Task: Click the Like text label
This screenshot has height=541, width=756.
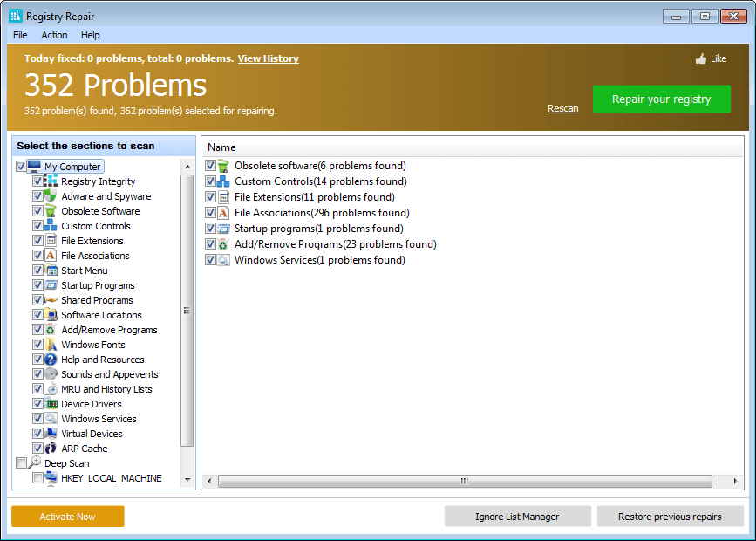Action: (719, 58)
